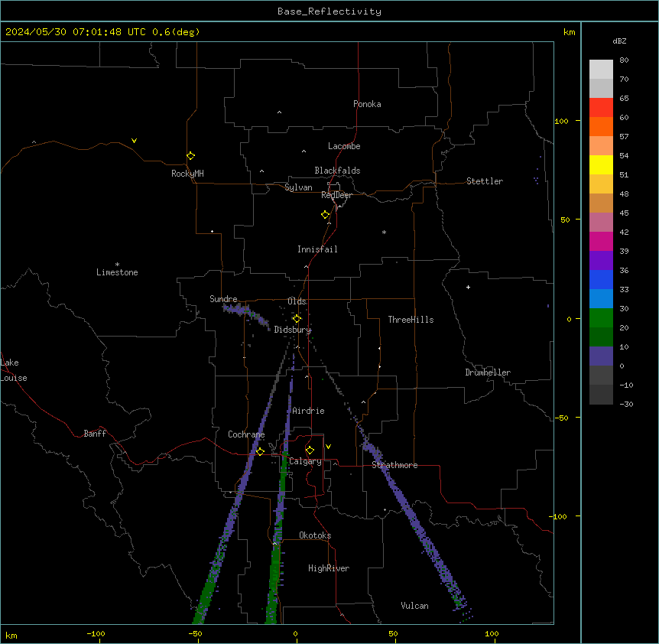Click the Lake Louise label
The width and height of the screenshot is (659, 644).
coord(14,370)
